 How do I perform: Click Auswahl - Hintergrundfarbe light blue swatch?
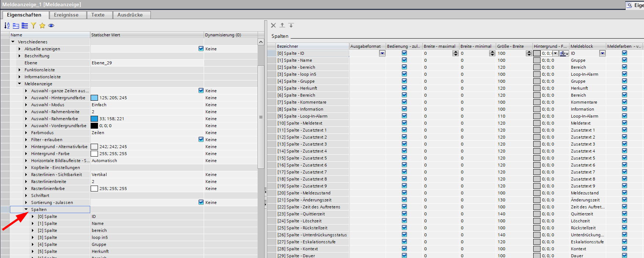[x=94, y=98]
